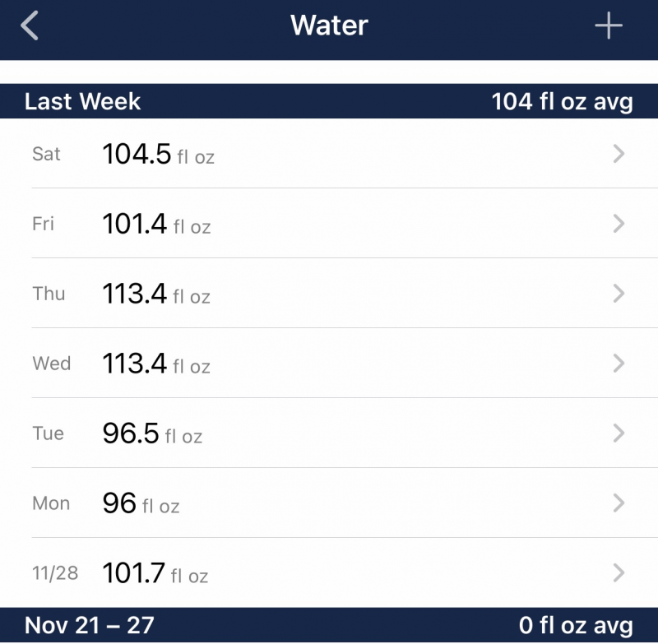658x644 pixels.
Task: Expand Monday's row with the chevron
Action: (619, 503)
